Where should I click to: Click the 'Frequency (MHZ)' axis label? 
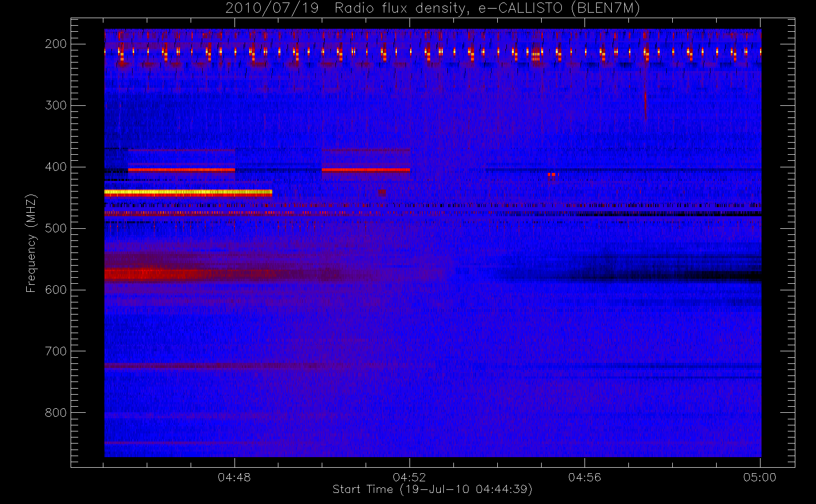[31, 243]
